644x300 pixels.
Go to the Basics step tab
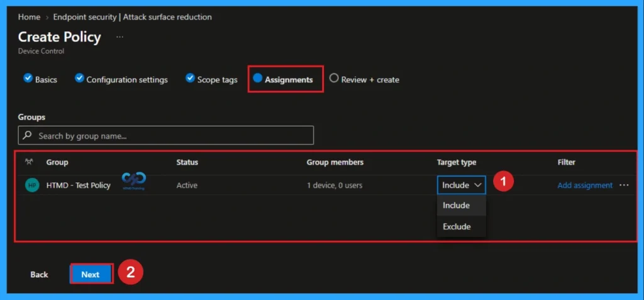pyautogui.click(x=41, y=79)
